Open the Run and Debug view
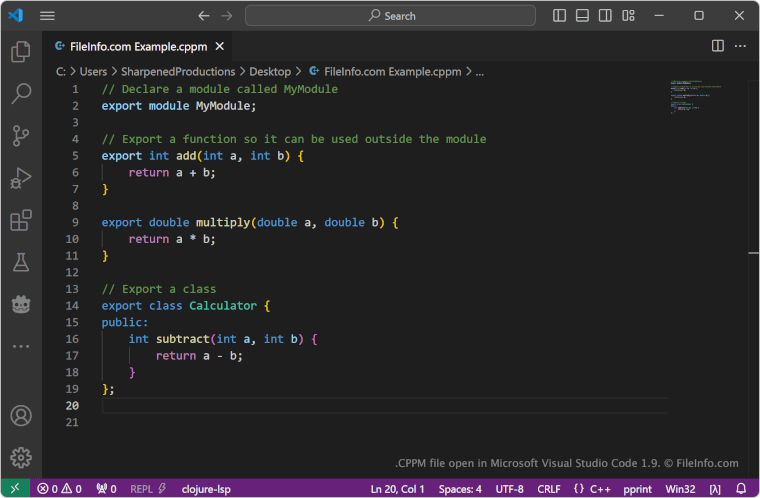 (21, 179)
